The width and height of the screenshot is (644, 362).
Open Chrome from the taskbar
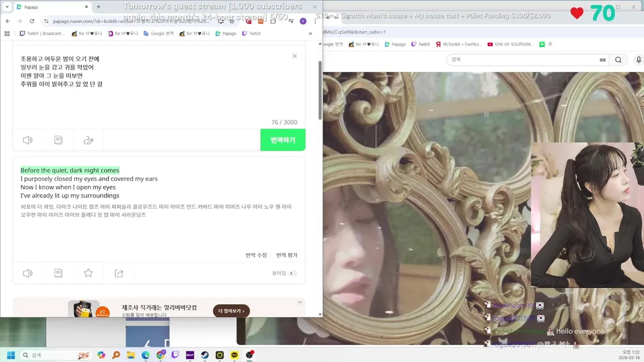(x=160, y=355)
